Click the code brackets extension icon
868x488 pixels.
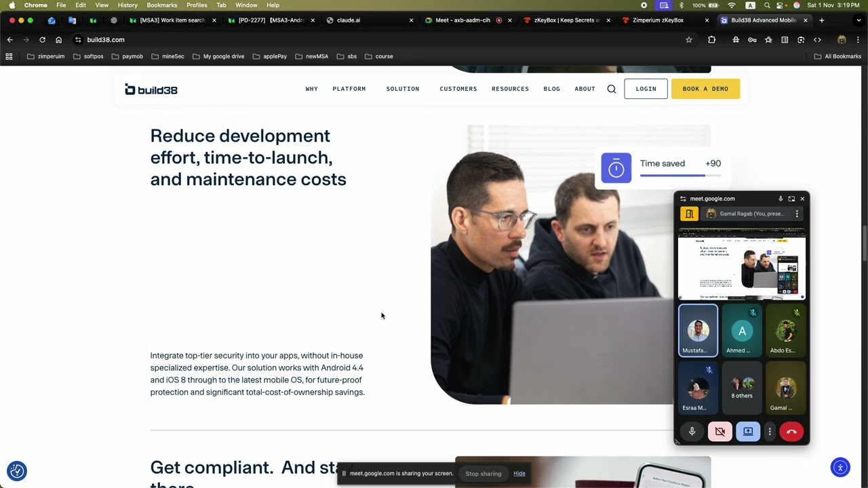click(x=817, y=40)
